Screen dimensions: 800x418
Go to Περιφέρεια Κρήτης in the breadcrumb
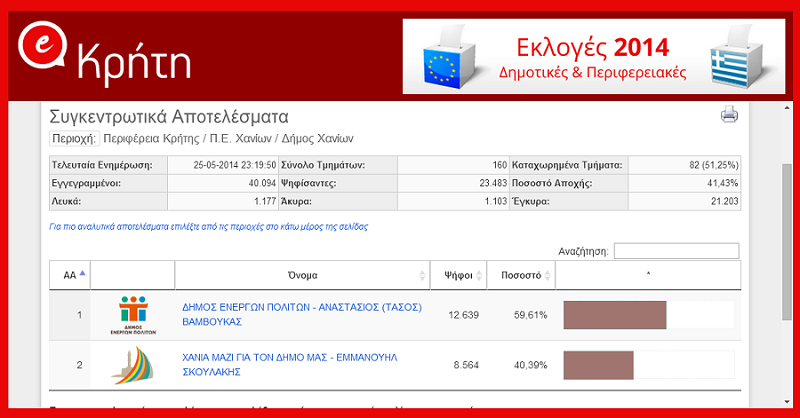[x=151, y=138]
